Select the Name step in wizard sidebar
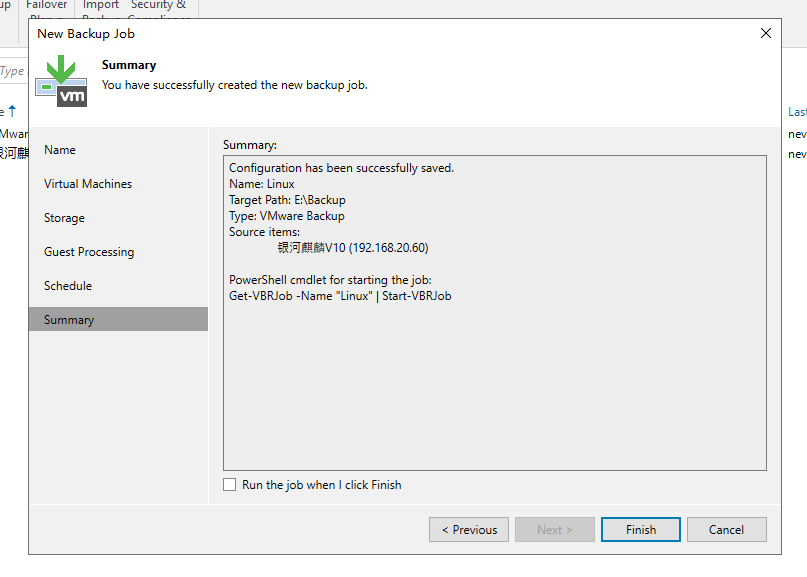 pyautogui.click(x=60, y=150)
